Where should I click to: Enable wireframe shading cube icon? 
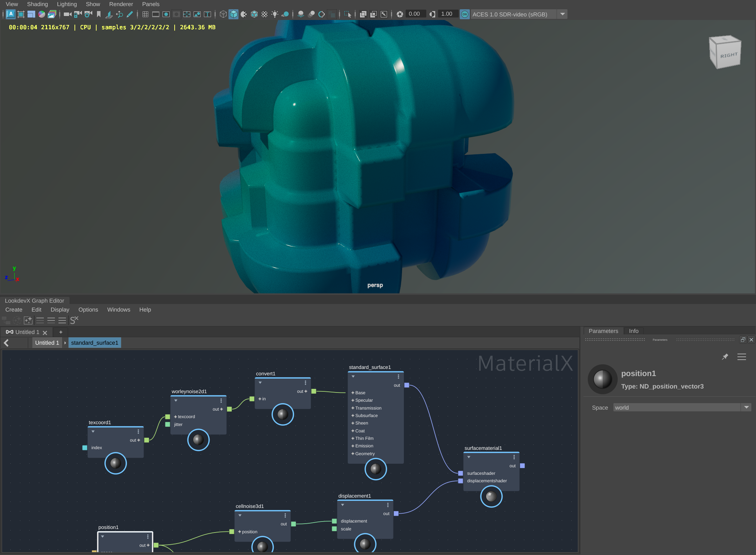(223, 14)
